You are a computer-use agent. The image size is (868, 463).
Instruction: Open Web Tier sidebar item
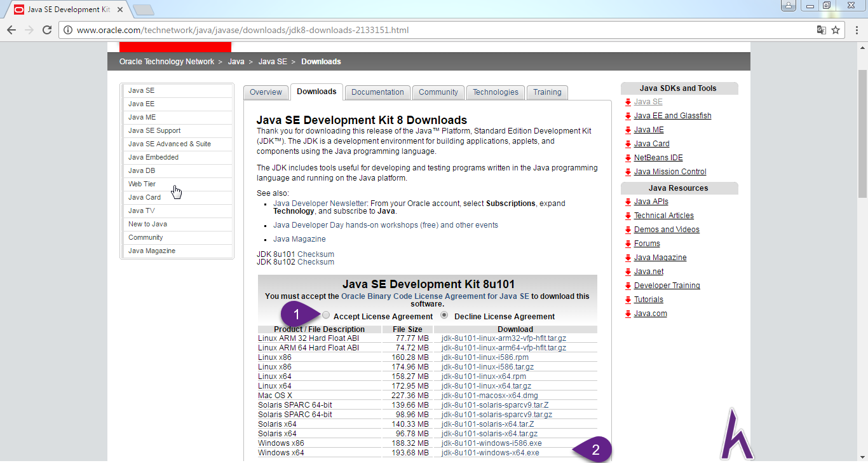pyautogui.click(x=177, y=184)
